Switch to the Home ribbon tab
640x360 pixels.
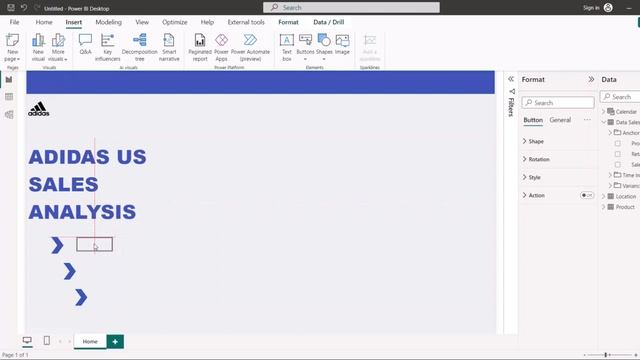[x=44, y=22]
